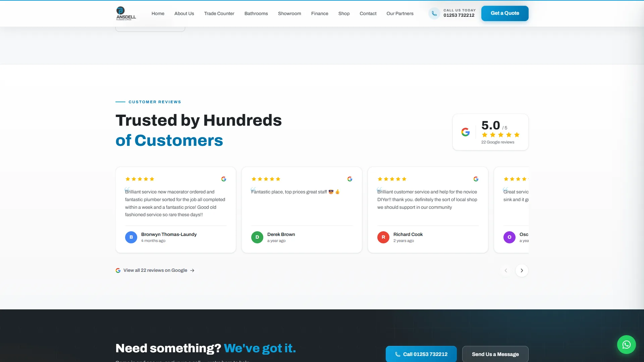Click the five stars under 5.0 rating
Image resolution: width=644 pixels, height=362 pixels.
tap(501, 135)
